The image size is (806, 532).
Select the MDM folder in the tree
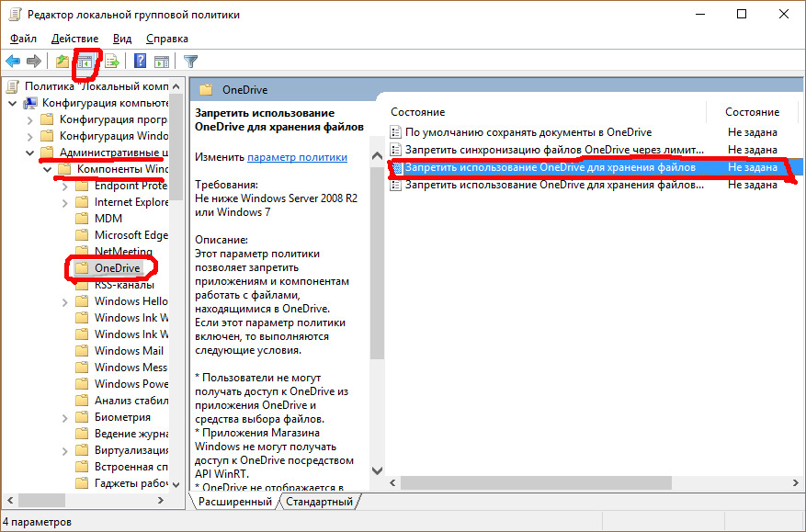108,219
